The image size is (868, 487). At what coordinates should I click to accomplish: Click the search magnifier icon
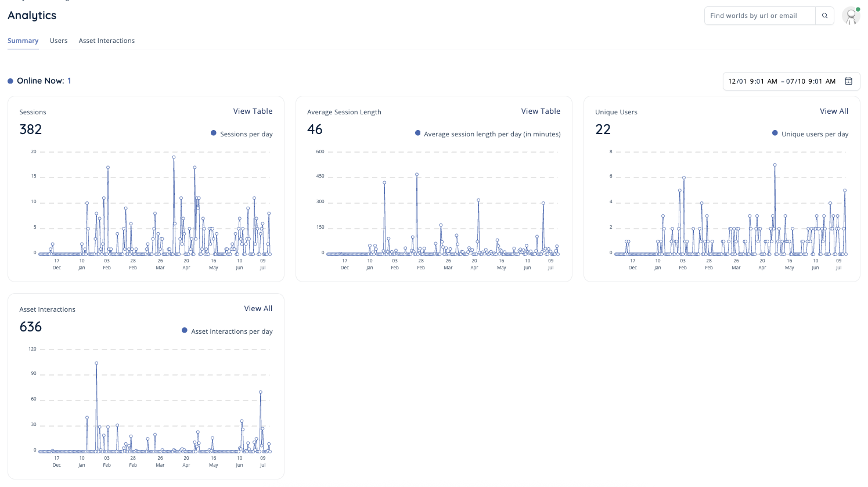tap(824, 16)
